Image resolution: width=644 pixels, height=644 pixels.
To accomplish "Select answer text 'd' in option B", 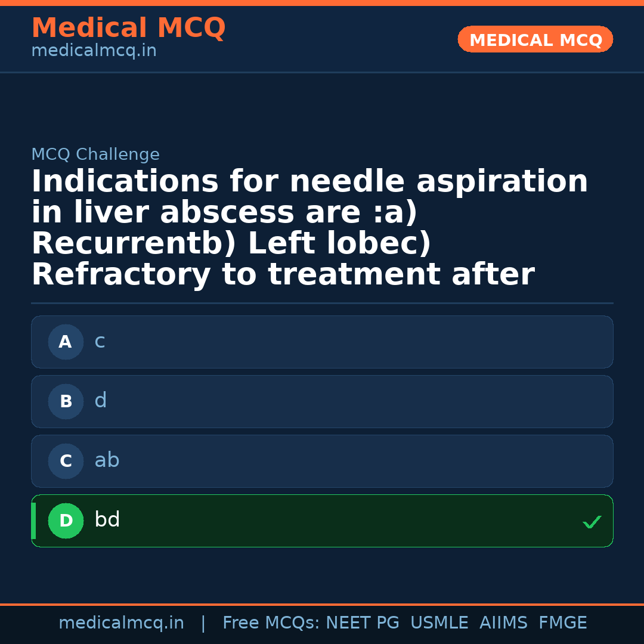I will coord(100,401).
